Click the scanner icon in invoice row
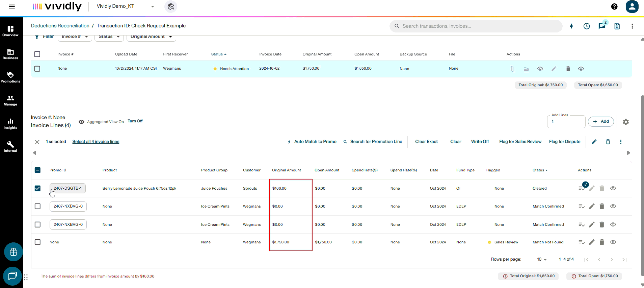 point(526,69)
